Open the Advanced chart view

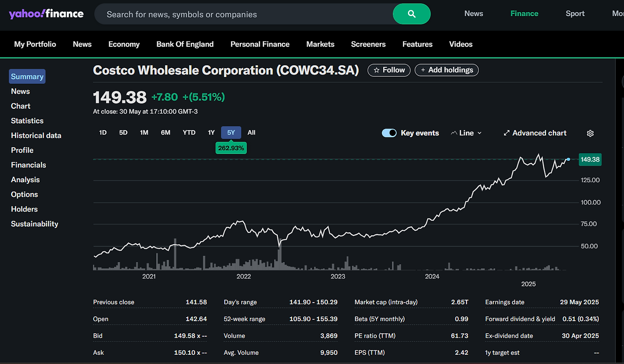[535, 133]
